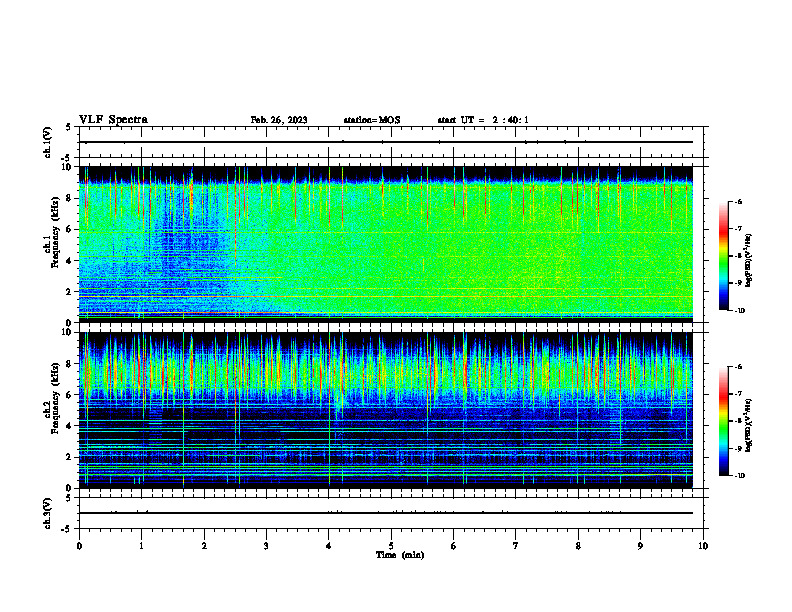This screenshot has height=612, width=792.
Task: Click inside the ch.2 spectrogram panel
Action: click(x=386, y=410)
